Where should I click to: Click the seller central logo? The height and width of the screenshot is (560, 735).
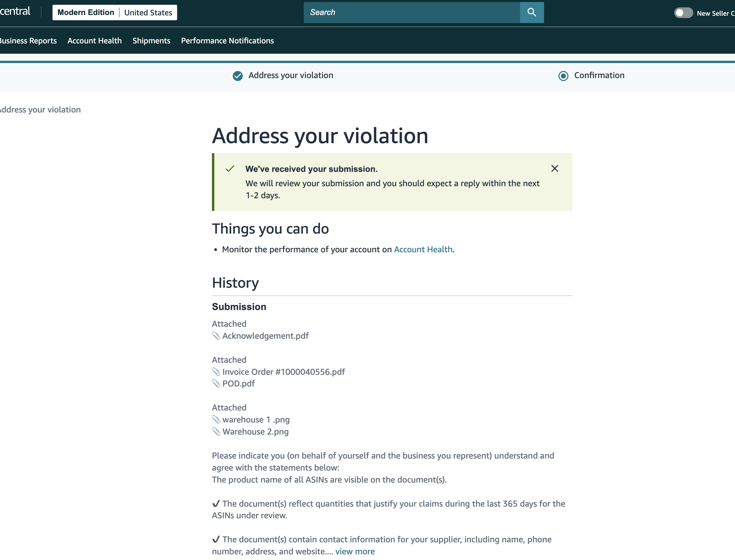click(15, 11)
